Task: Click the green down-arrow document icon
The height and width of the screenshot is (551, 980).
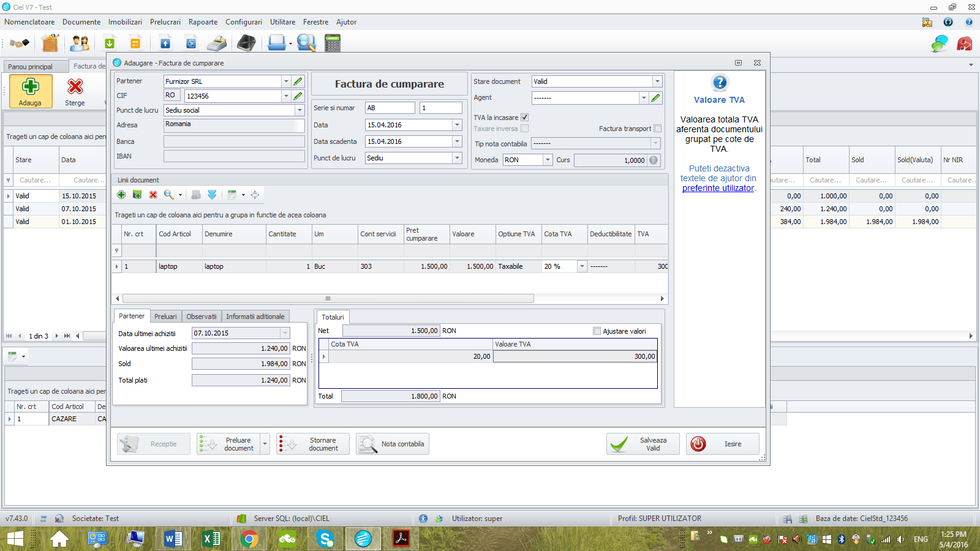Action: [x=110, y=43]
